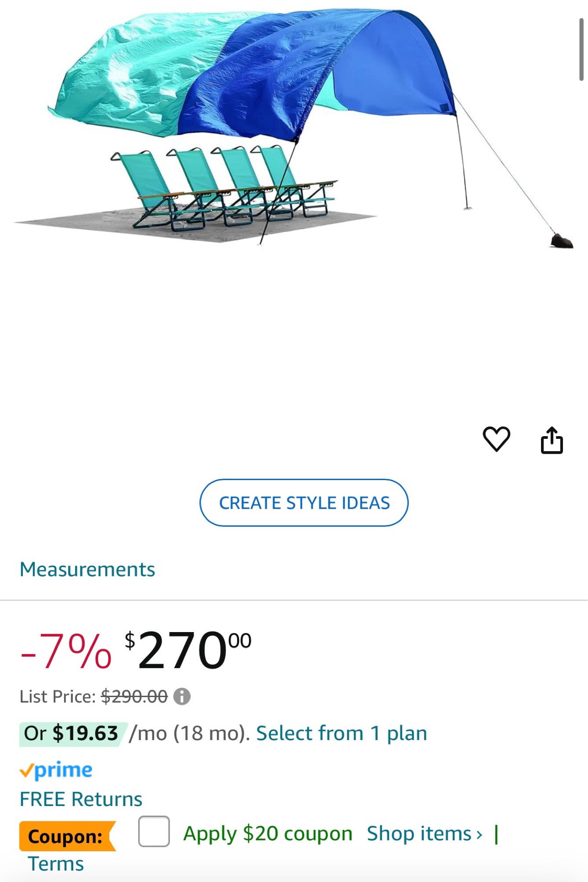Image resolution: width=588 pixels, height=882 pixels.
Task: Open the Measurements section
Action: pyautogui.click(x=87, y=569)
